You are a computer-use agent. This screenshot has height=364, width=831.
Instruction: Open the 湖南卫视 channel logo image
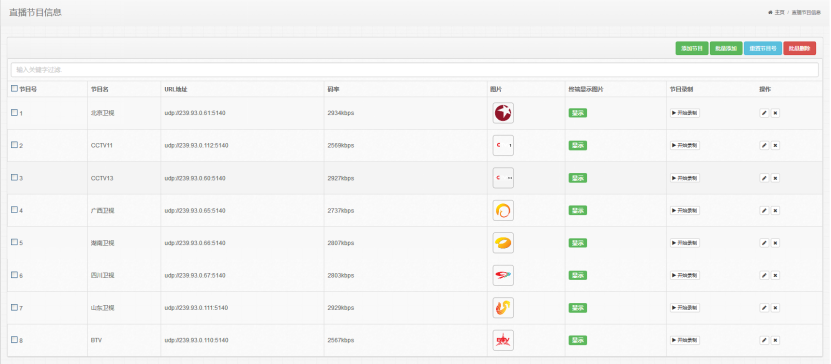point(503,243)
